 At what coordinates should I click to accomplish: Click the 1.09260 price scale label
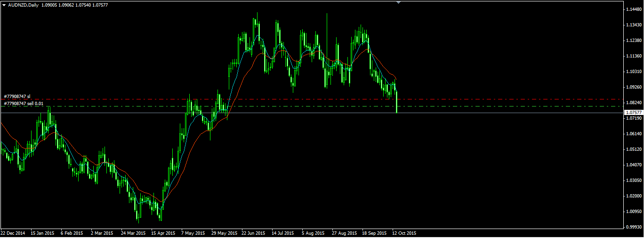point(634,87)
